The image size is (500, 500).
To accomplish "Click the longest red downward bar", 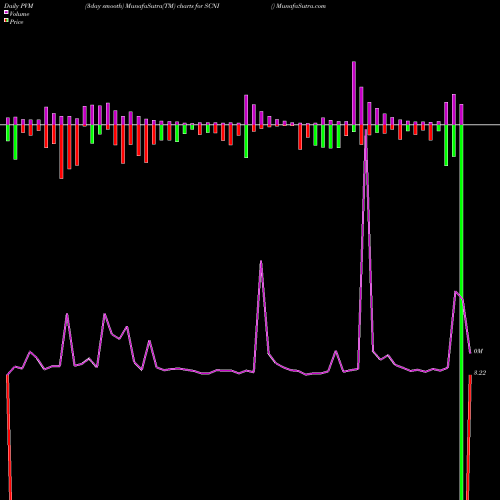I will tap(61, 152).
